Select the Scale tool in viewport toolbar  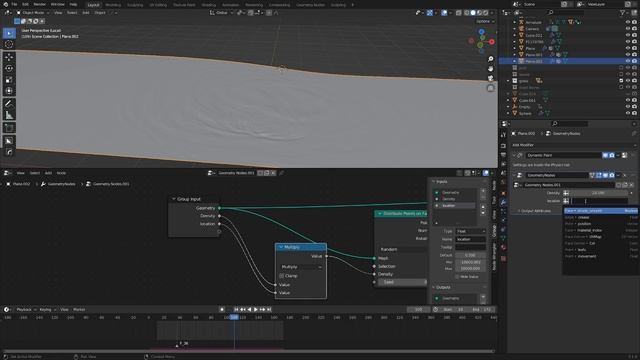point(9,80)
